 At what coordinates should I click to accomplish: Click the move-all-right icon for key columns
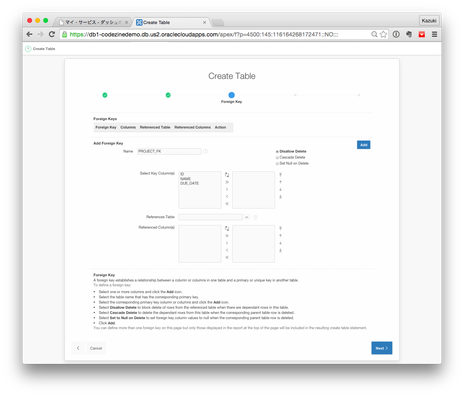tap(227, 182)
